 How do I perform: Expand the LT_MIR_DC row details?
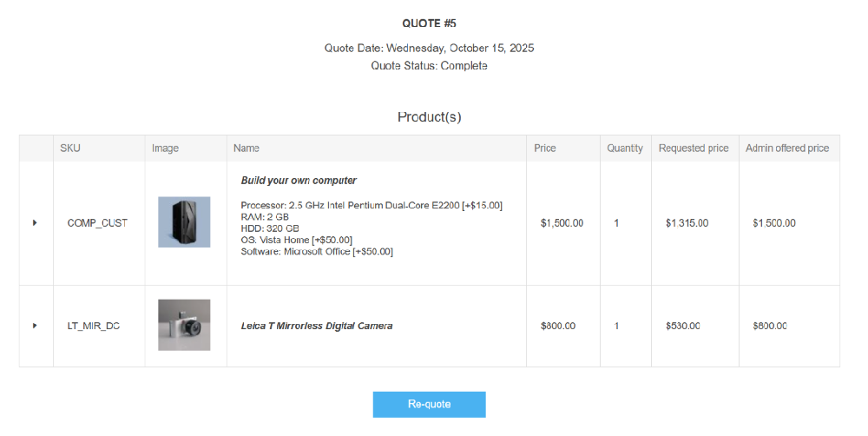click(x=35, y=326)
